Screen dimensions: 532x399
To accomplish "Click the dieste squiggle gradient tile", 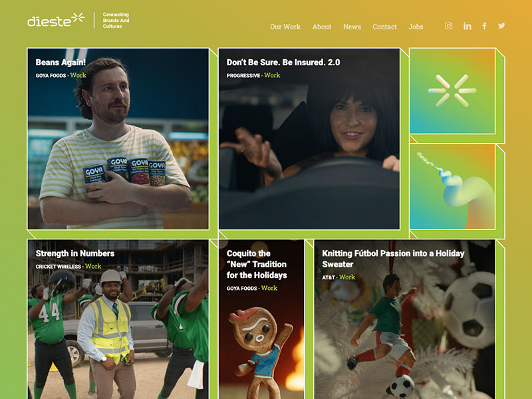I will click(452, 187).
